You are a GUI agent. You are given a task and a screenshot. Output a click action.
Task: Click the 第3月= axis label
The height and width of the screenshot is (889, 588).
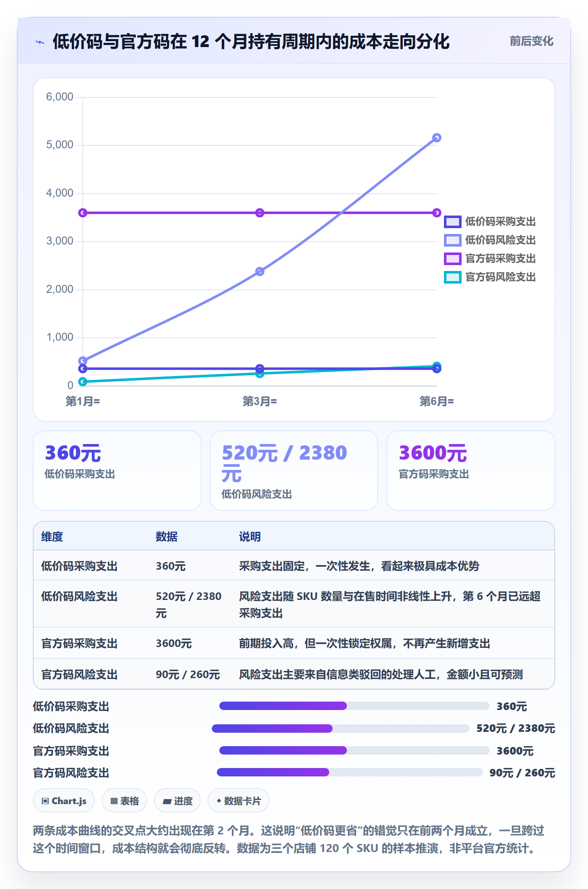click(x=260, y=401)
